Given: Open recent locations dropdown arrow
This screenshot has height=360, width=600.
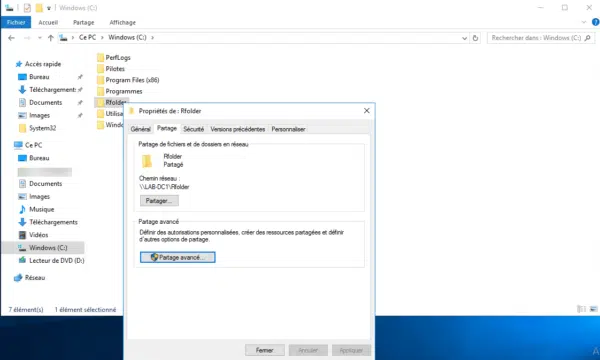Looking at the screenshot, I should click(39, 38).
